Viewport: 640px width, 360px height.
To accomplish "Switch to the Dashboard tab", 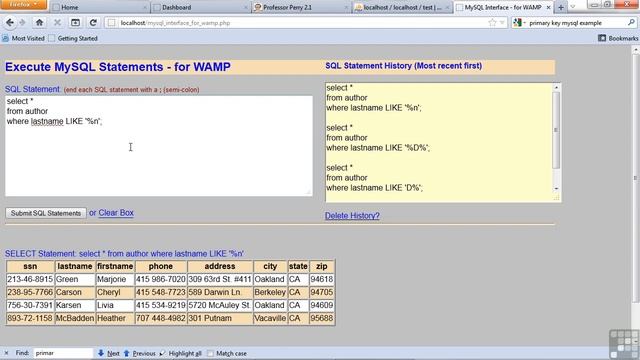I will click(201, 7).
